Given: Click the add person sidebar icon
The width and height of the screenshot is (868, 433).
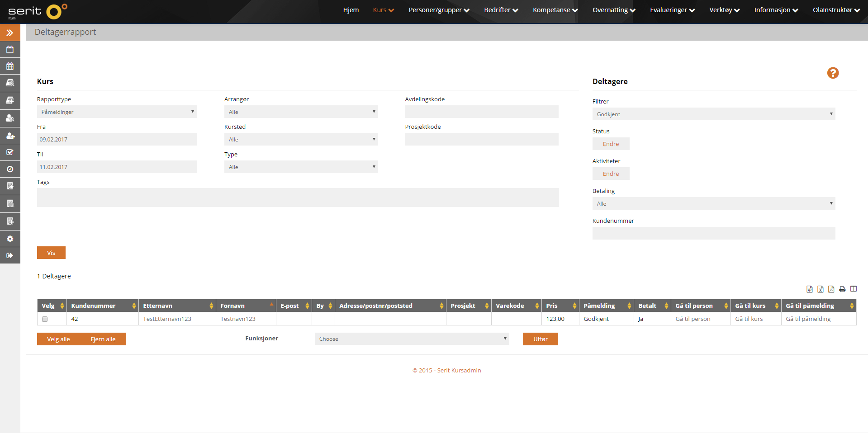Looking at the screenshot, I should pos(10,135).
